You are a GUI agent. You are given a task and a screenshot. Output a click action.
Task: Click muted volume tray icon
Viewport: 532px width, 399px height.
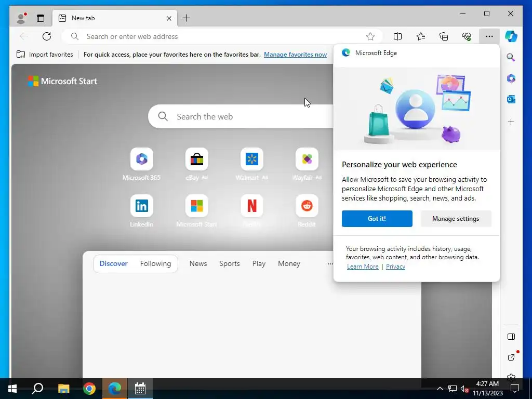tap(464, 389)
